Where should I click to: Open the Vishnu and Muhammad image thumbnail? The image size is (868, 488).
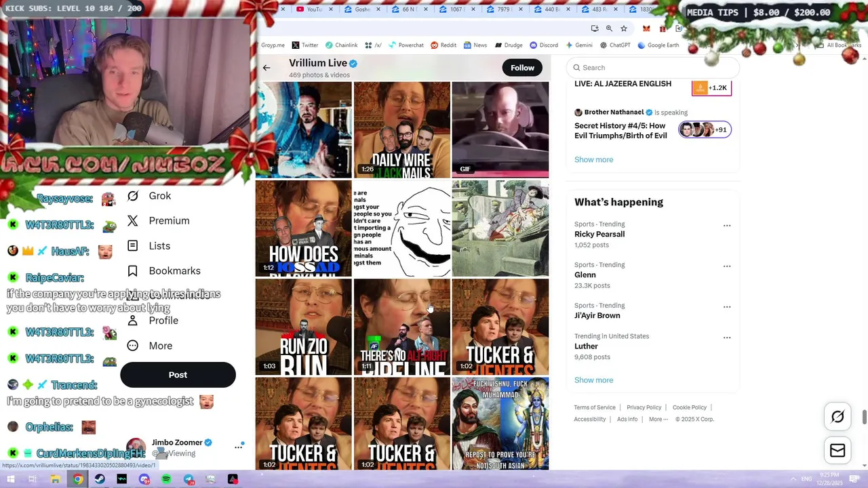(x=500, y=424)
